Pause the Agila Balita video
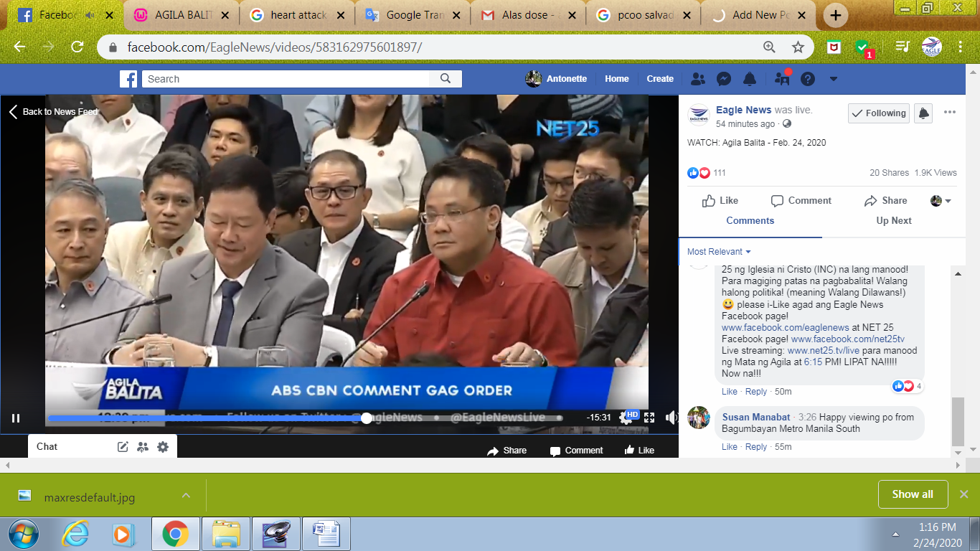980x551 pixels. [16, 418]
